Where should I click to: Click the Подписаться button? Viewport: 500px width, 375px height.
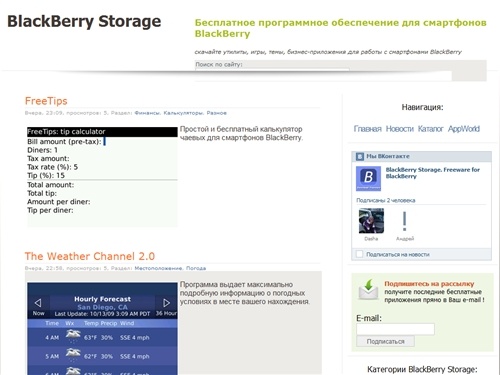pyautogui.click(x=385, y=341)
